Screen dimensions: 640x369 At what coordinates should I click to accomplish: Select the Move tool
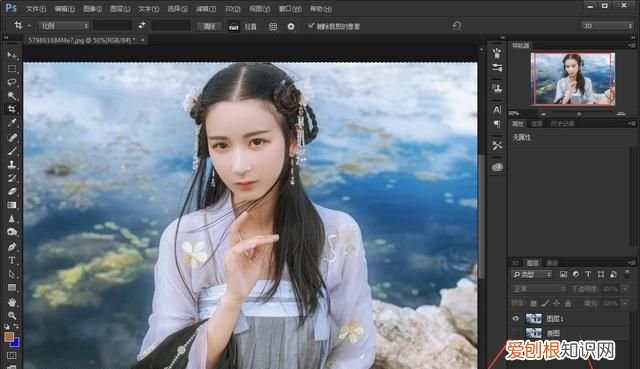coord(12,55)
